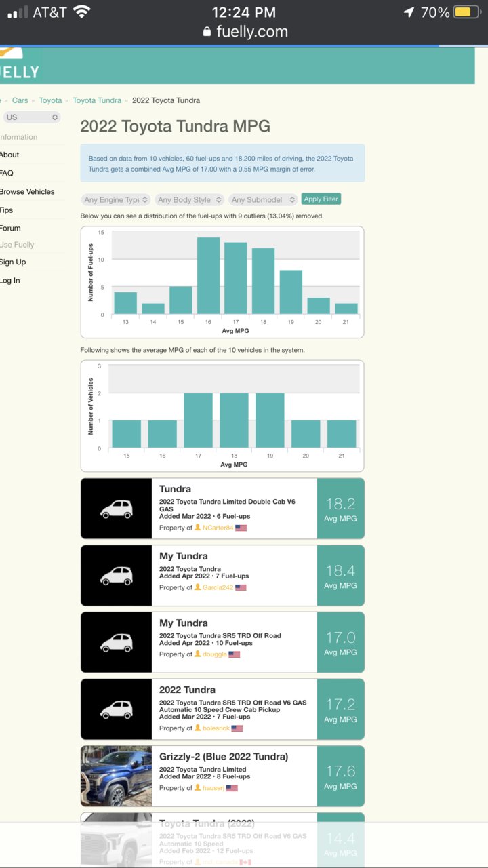Tap the 2022 Toyota Tundra MPG heading
488x868 pixels.
coord(175,126)
